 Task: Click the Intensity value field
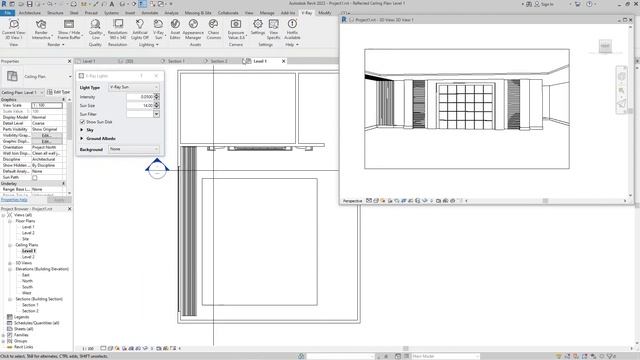[140, 97]
